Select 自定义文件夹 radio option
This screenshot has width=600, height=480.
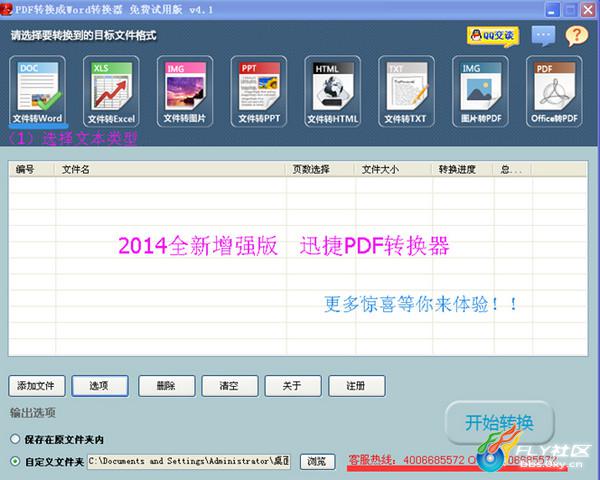click(15, 461)
